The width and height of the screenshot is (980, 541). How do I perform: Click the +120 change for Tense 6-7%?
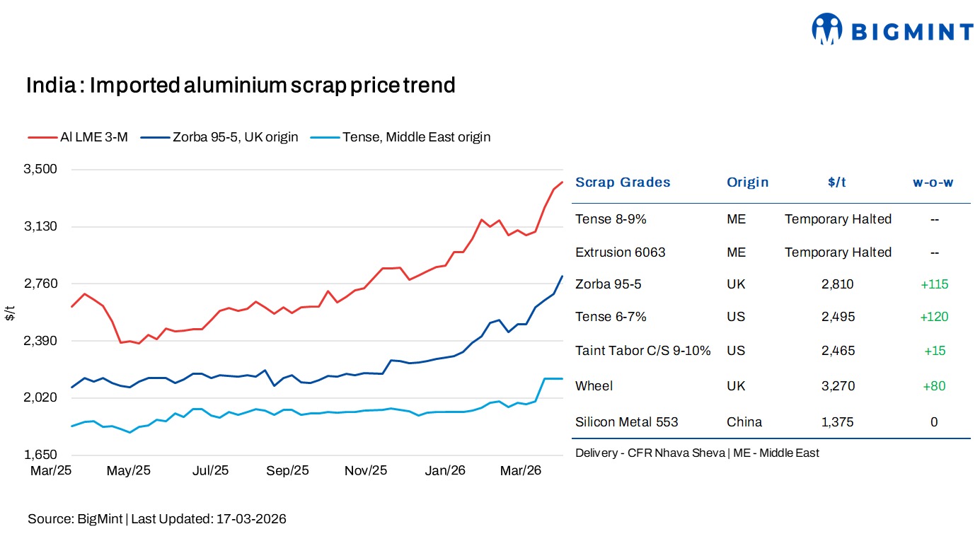click(x=933, y=317)
